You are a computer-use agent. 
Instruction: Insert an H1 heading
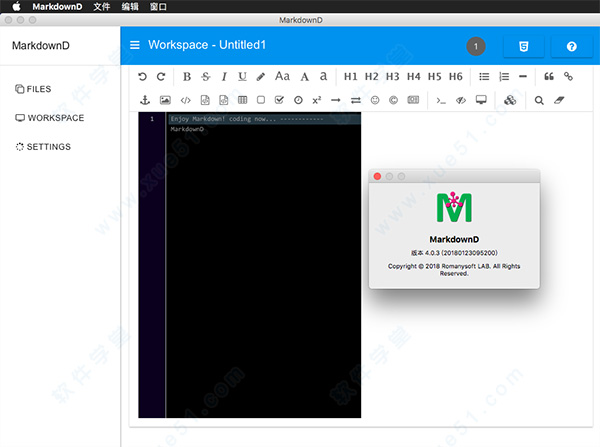coord(351,77)
